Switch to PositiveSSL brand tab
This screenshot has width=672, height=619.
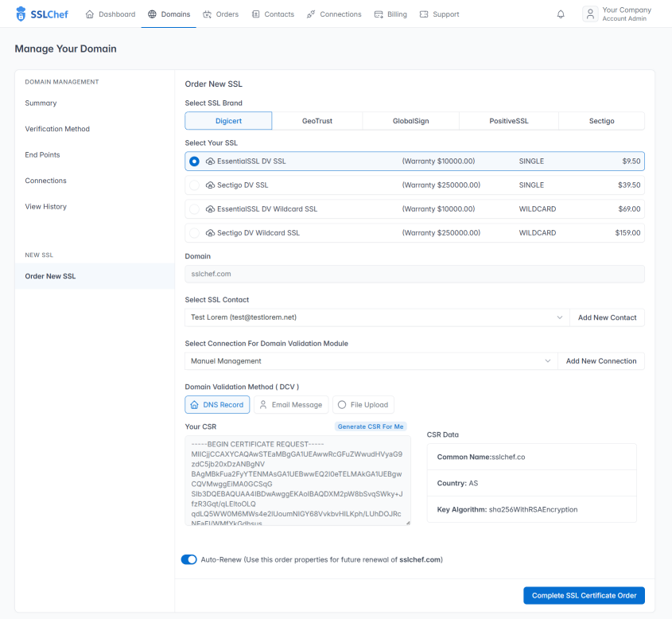click(x=509, y=121)
